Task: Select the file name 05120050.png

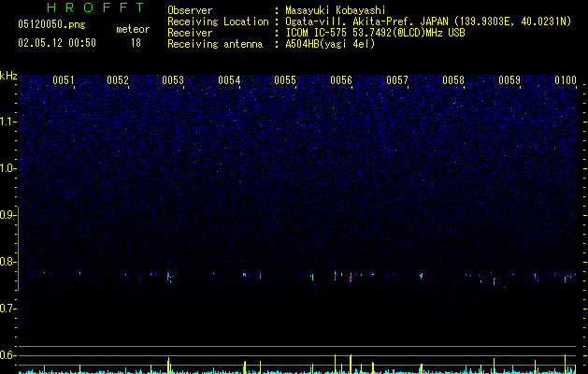Action: (x=51, y=24)
